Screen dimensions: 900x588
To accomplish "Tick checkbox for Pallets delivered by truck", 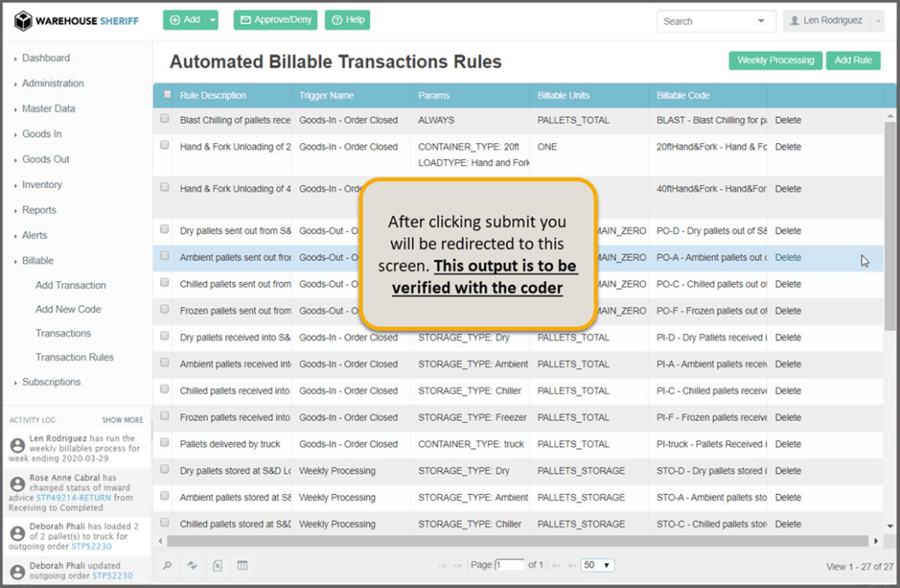I will pos(164,444).
